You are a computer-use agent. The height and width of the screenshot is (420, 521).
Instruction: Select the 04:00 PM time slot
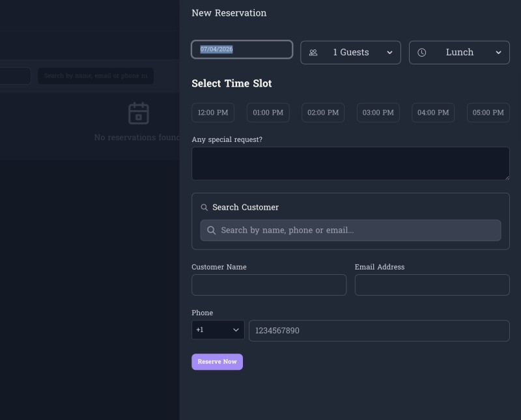[433, 113]
